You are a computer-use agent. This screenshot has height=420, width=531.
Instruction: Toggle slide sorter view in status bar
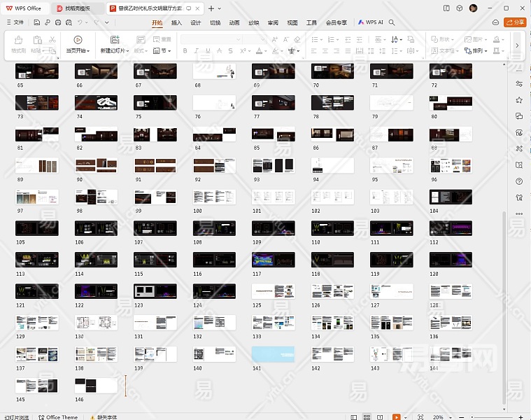click(x=367, y=417)
